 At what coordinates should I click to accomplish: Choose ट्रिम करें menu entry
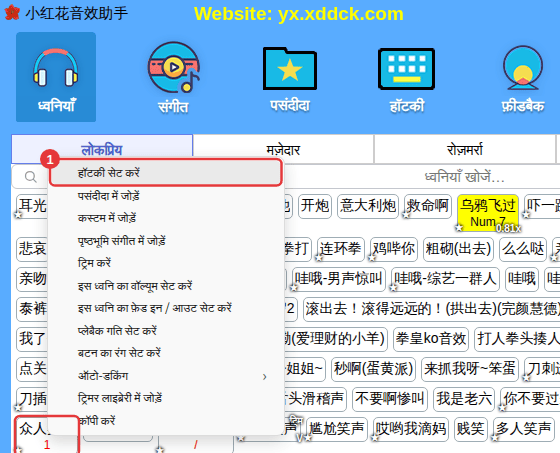(166, 263)
